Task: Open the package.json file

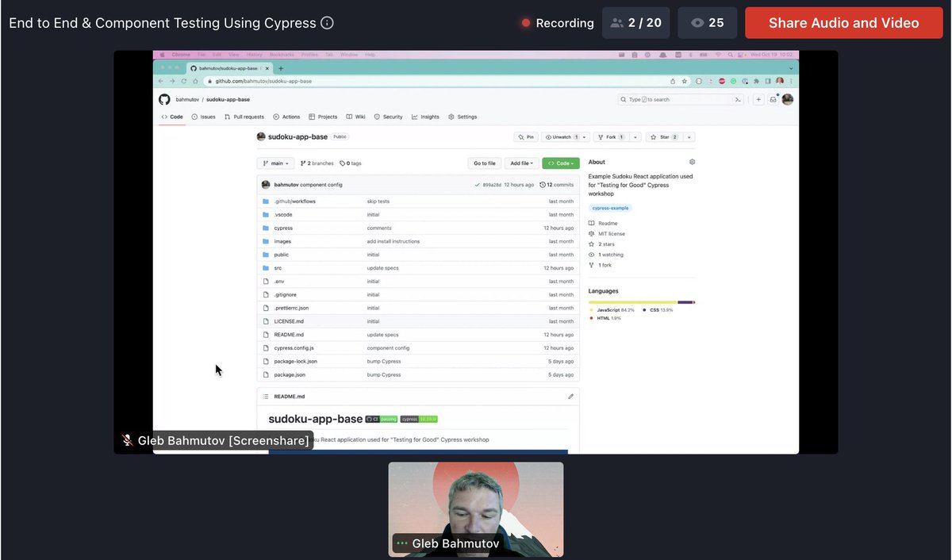Action: 290,374
